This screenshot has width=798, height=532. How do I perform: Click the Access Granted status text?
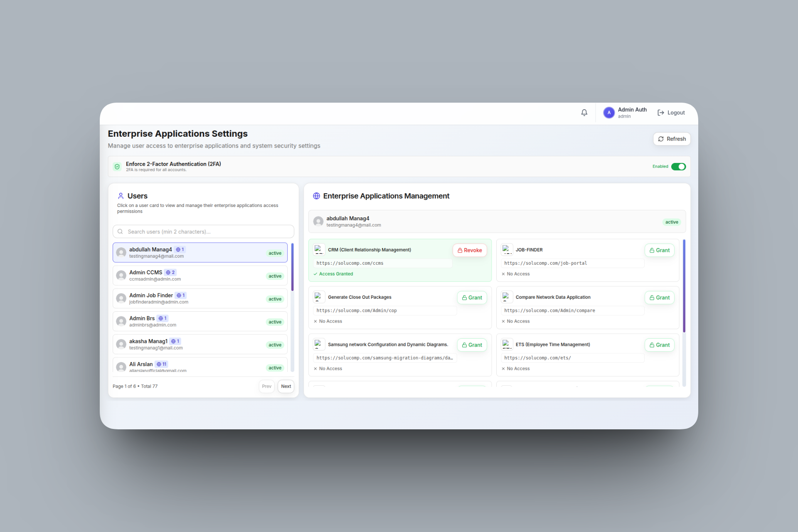[x=336, y=274]
